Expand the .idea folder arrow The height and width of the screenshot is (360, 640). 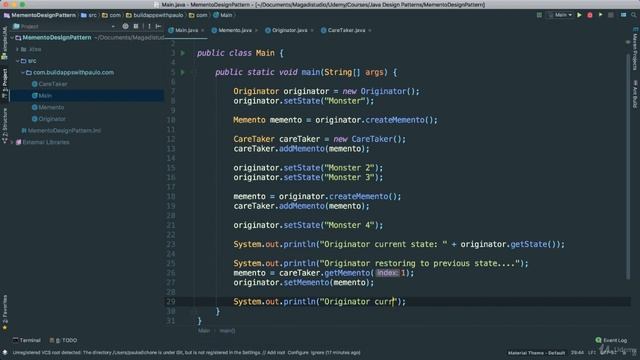coord(18,49)
